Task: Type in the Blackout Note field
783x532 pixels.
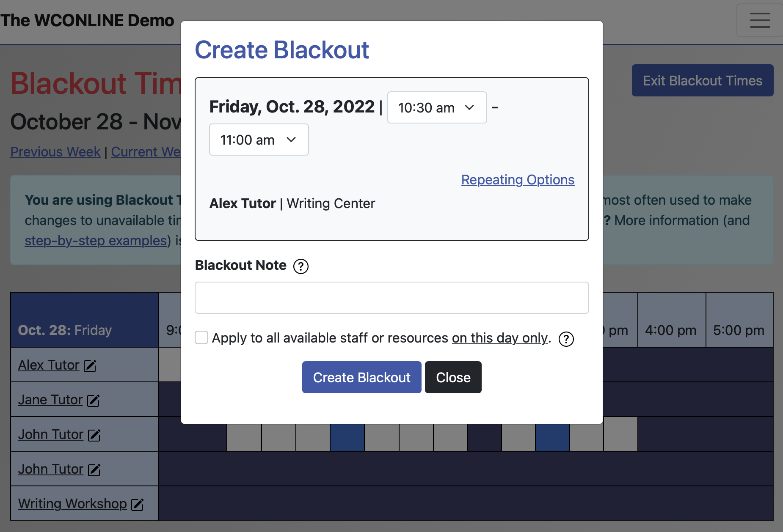Action: tap(391, 298)
